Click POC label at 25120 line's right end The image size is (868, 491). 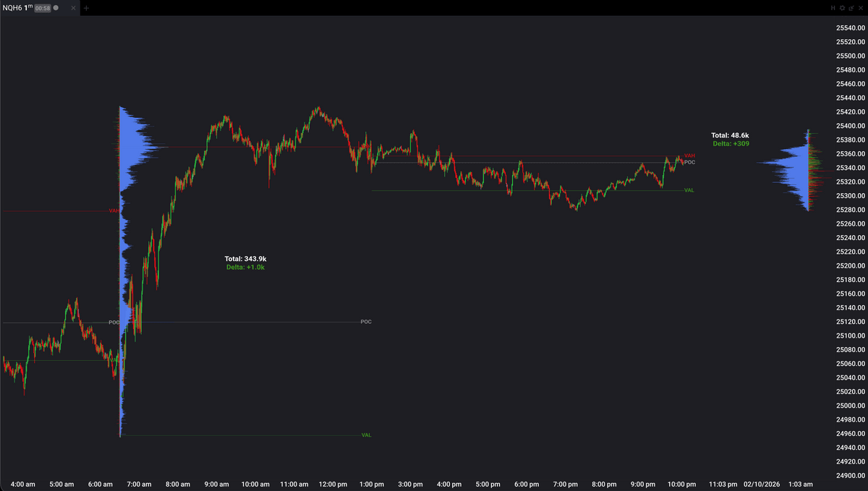pyautogui.click(x=365, y=322)
